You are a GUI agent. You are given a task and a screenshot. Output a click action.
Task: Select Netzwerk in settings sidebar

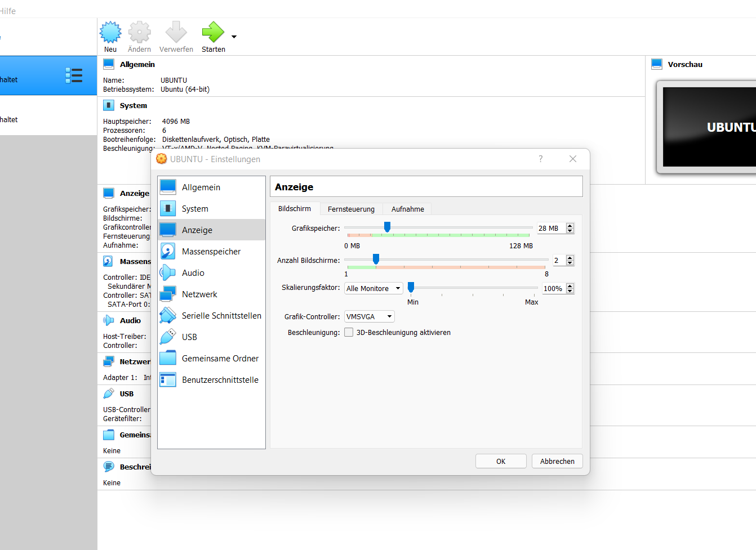(x=211, y=294)
